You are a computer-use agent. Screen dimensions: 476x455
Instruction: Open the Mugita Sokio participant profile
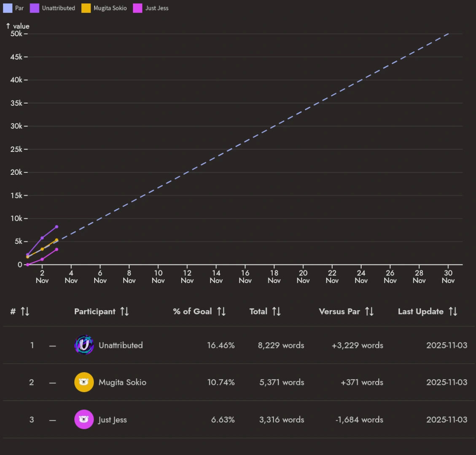coord(123,382)
